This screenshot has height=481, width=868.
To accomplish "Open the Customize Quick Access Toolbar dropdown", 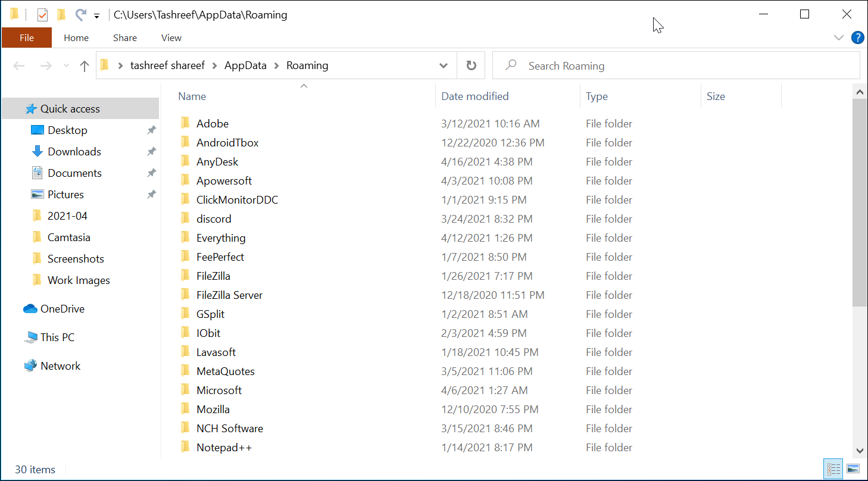I will click(x=96, y=16).
